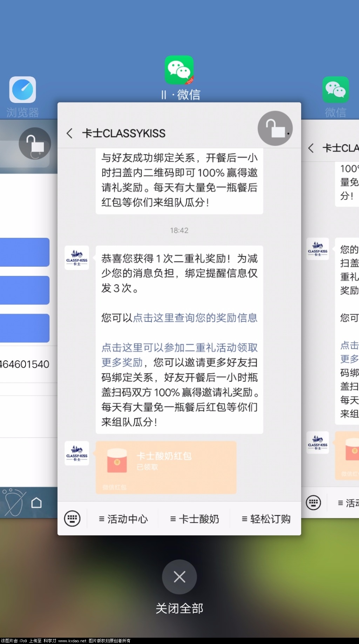359x644 pixels.
Task: Switch to keyboard input in center chat
Action: point(72,519)
